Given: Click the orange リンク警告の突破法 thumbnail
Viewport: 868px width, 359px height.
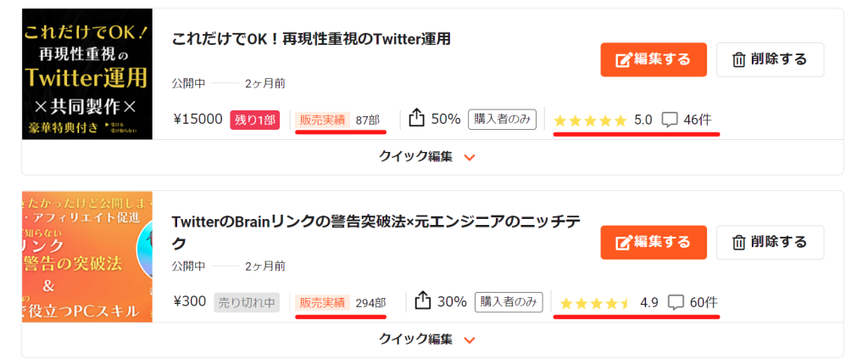Looking at the screenshot, I should point(86,256).
